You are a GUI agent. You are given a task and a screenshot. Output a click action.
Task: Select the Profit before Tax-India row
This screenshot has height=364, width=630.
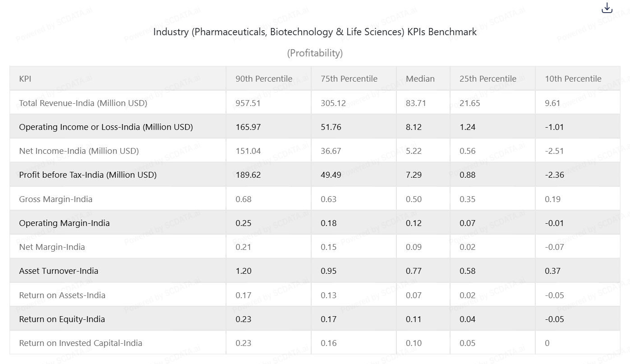tap(88, 175)
